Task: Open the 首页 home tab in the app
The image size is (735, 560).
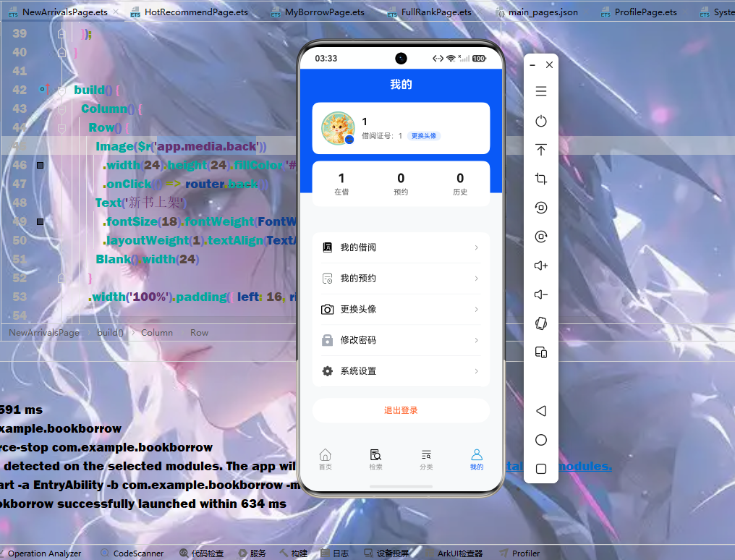Action: [326, 459]
